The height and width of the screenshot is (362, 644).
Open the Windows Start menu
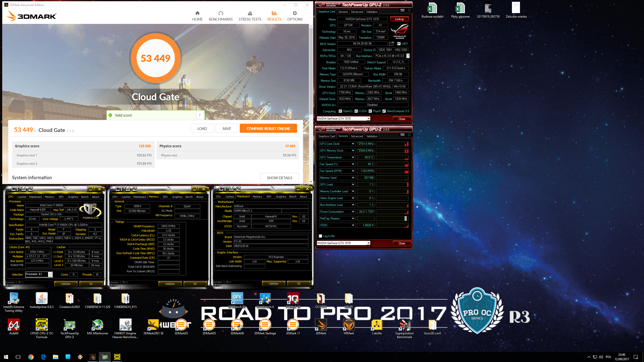[6, 357]
